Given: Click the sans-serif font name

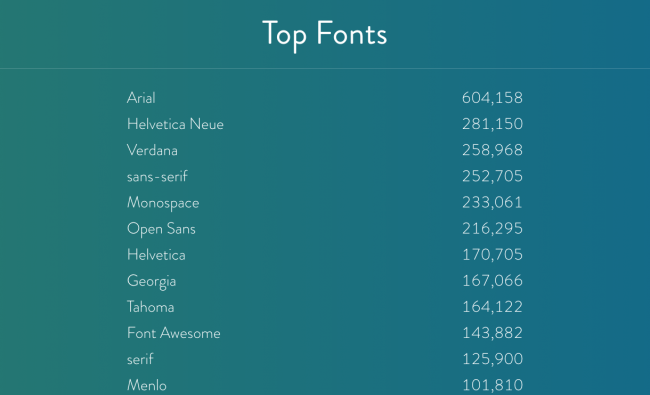Looking at the screenshot, I should coord(157,176).
